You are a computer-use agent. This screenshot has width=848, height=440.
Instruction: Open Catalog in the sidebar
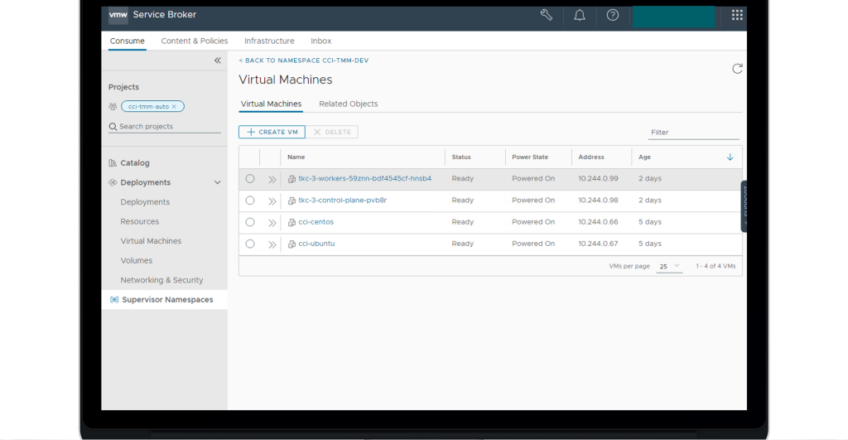pos(135,163)
